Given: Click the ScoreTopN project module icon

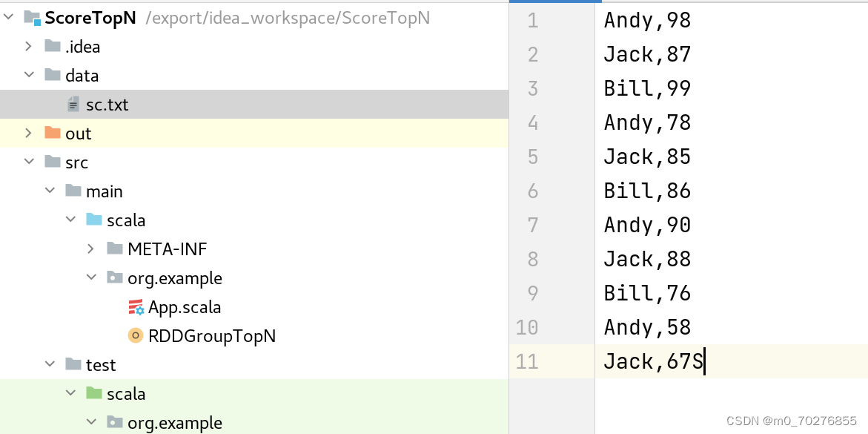Looking at the screenshot, I should [x=32, y=18].
